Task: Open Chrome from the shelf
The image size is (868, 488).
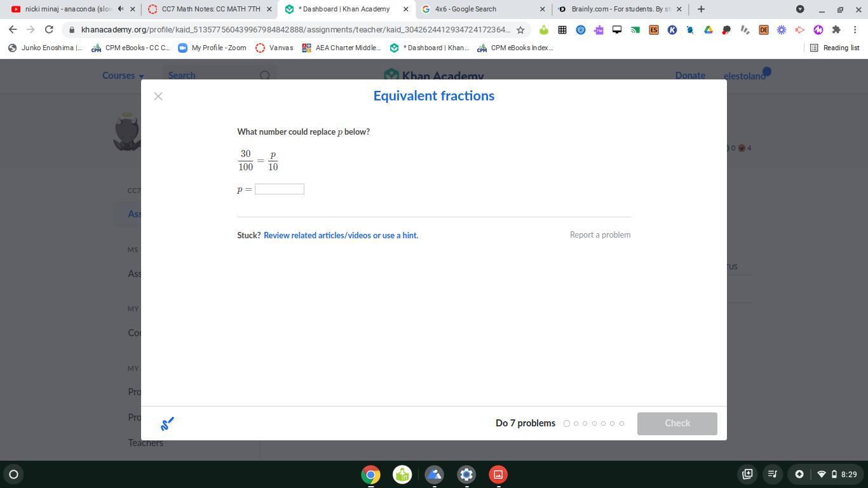Action: point(370,475)
